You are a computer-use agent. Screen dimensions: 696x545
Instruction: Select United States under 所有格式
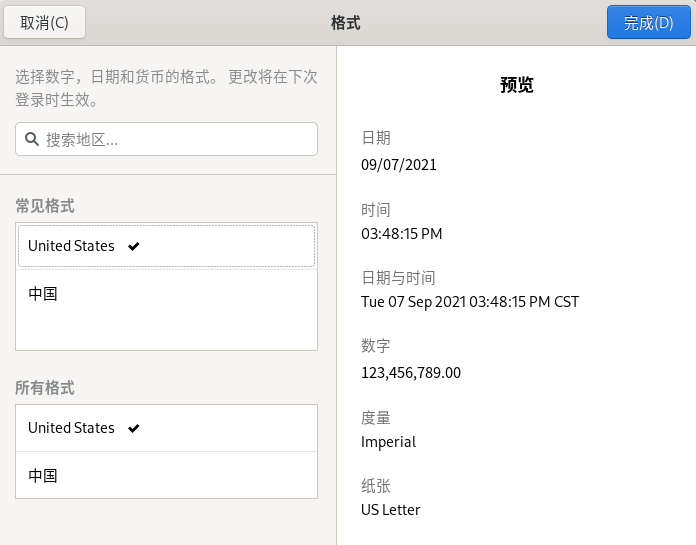point(71,428)
